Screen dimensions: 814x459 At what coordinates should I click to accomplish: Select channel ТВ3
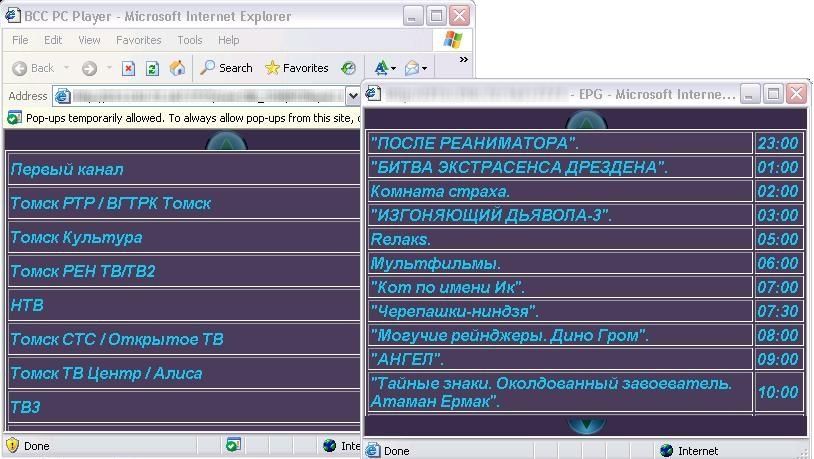(x=184, y=407)
